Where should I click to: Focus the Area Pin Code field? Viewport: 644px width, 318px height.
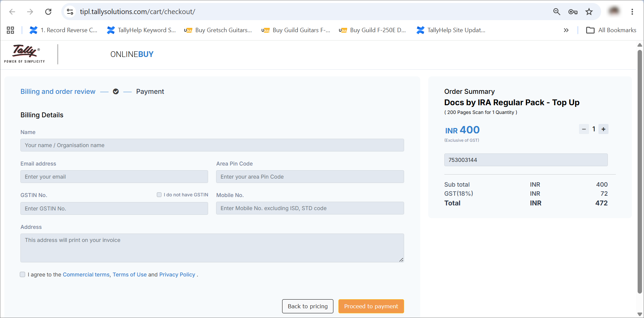click(310, 177)
